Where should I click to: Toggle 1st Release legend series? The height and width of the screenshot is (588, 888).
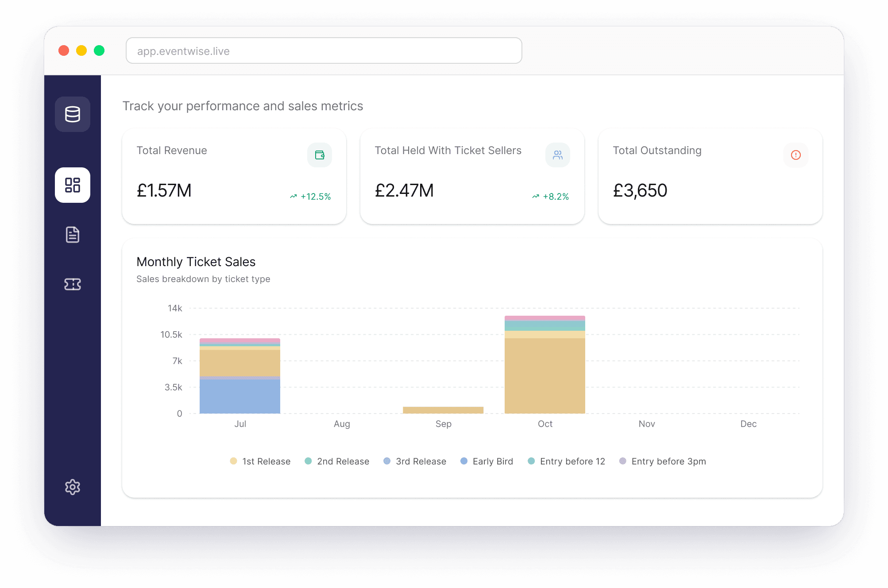260,461
